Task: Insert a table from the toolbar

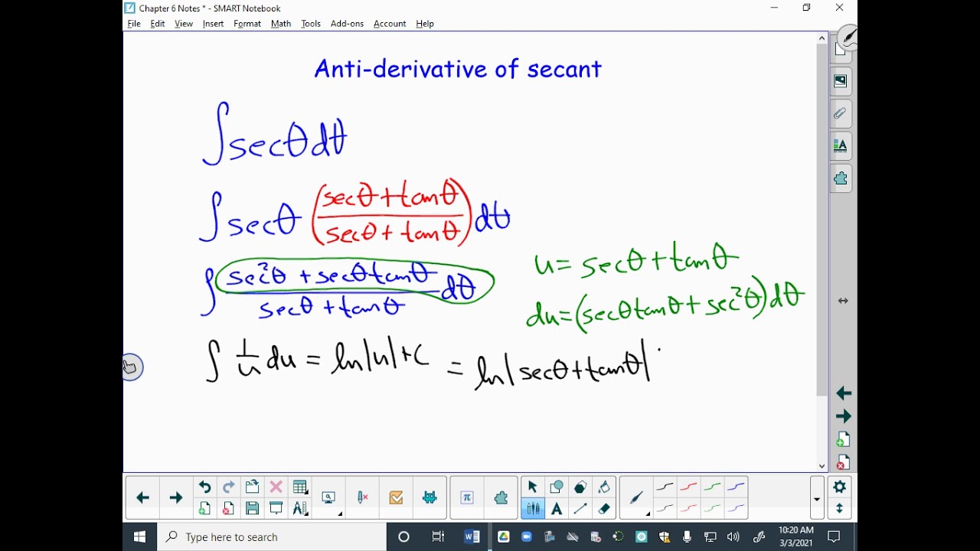Action: 300,487
